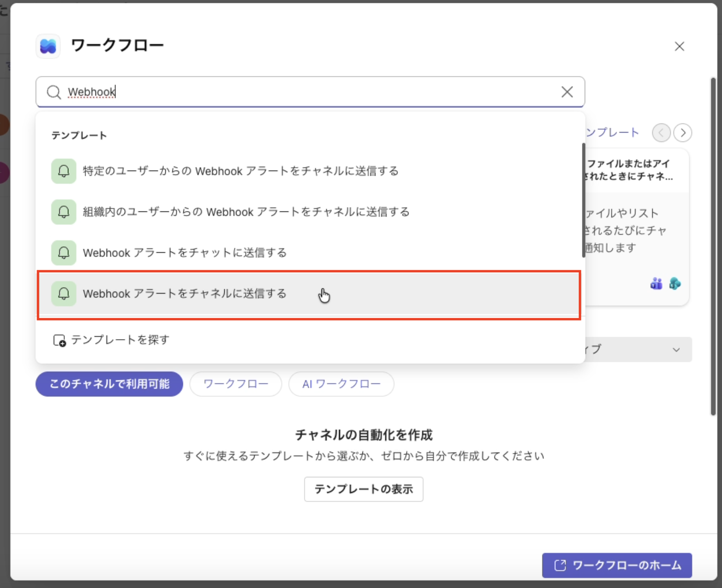Click external-link icon in ワークフローのホーム button
This screenshot has width=722, height=588.
[x=560, y=565]
